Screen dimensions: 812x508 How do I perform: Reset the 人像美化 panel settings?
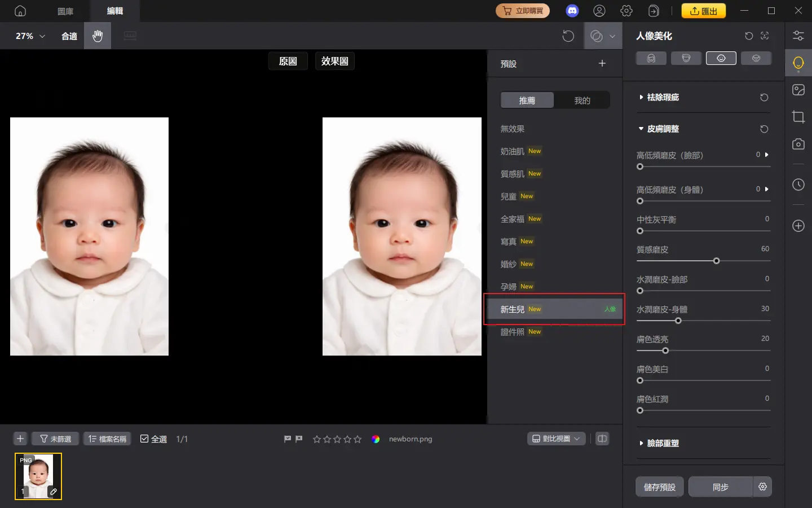point(748,36)
